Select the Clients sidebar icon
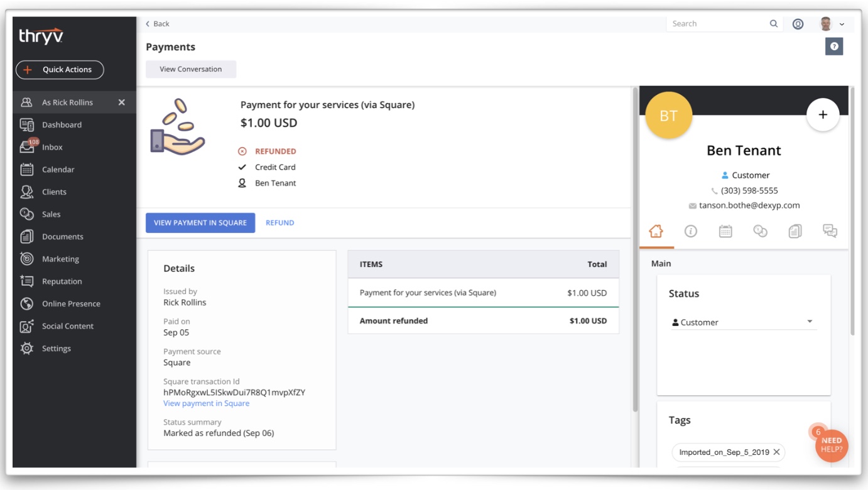 pos(27,192)
